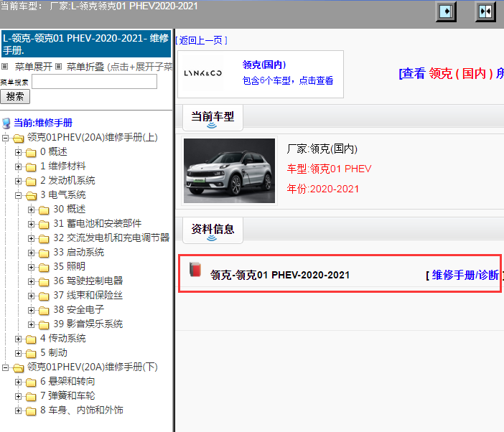Select the 7 弹簧和车轮 tree item

[x=67, y=396]
